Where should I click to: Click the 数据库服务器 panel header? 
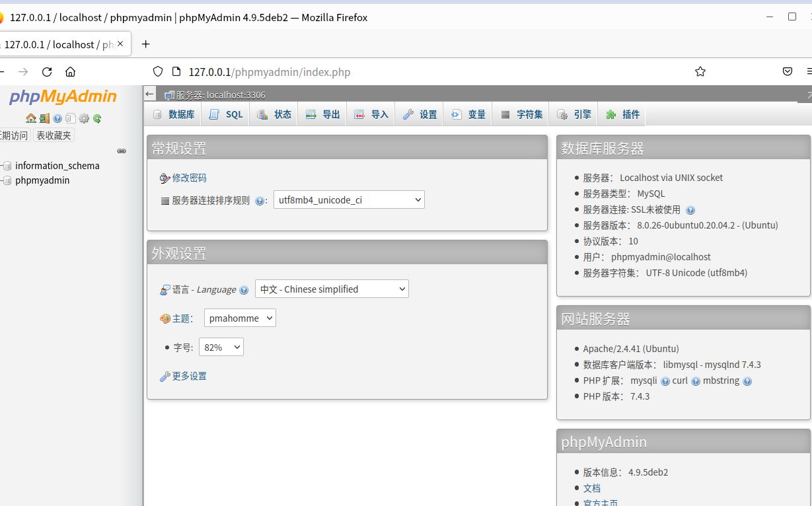pyautogui.click(x=684, y=148)
